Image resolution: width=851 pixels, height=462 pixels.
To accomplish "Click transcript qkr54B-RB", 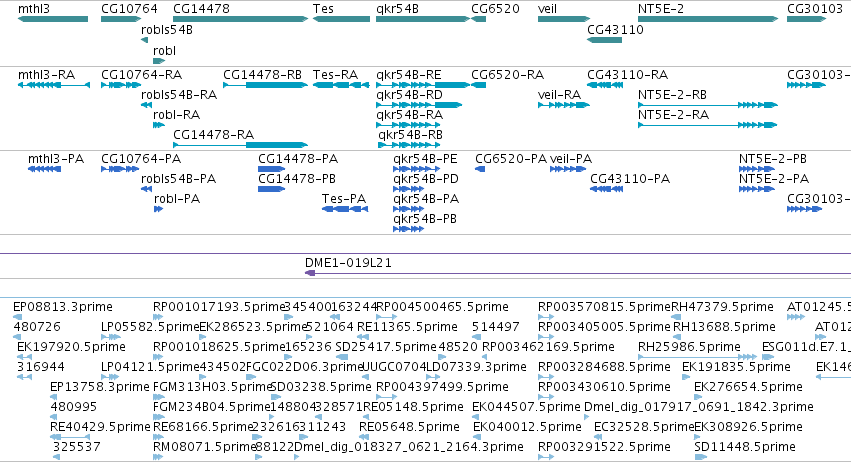I will (x=409, y=145).
